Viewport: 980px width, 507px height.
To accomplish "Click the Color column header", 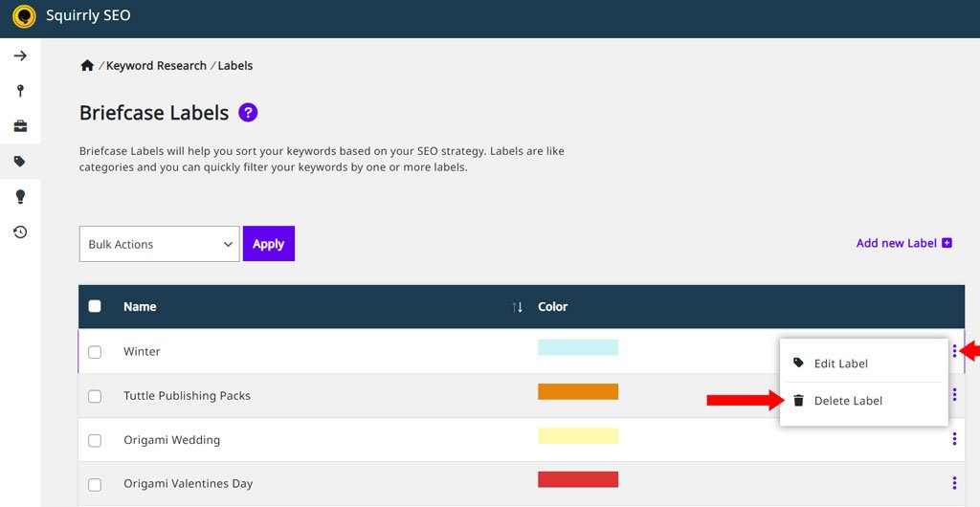I will (553, 306).
